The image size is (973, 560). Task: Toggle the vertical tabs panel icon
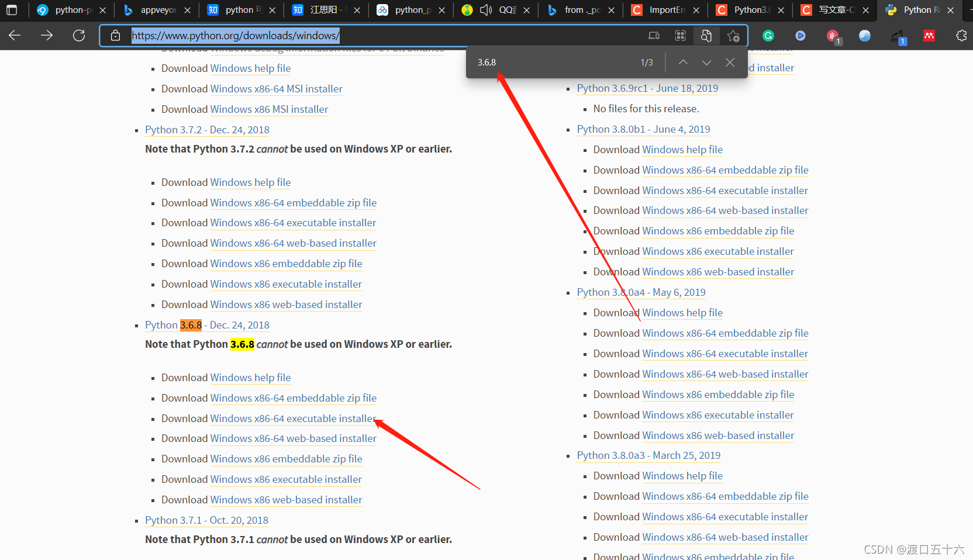click(x=12, y=10)
